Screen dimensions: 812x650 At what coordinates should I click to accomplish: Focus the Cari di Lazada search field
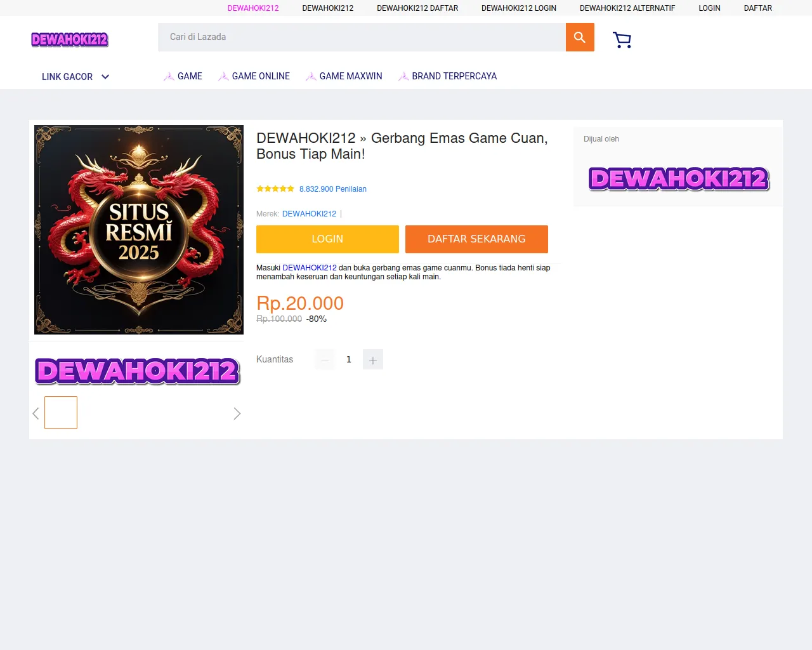coord(362,37)
